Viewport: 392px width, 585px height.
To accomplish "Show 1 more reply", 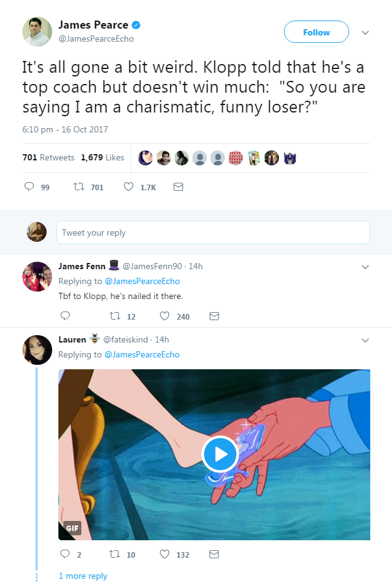I will pyautogui.click(x=83, y=576).
